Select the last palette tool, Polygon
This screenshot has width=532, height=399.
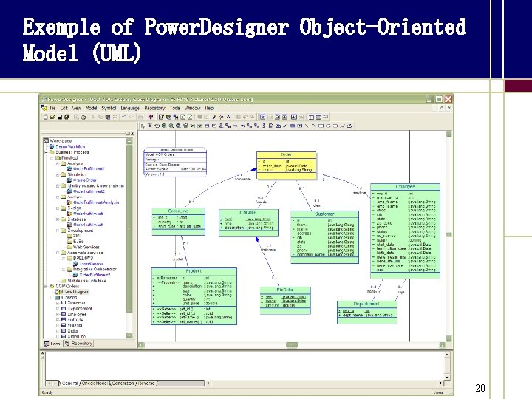tap(349, 126)
